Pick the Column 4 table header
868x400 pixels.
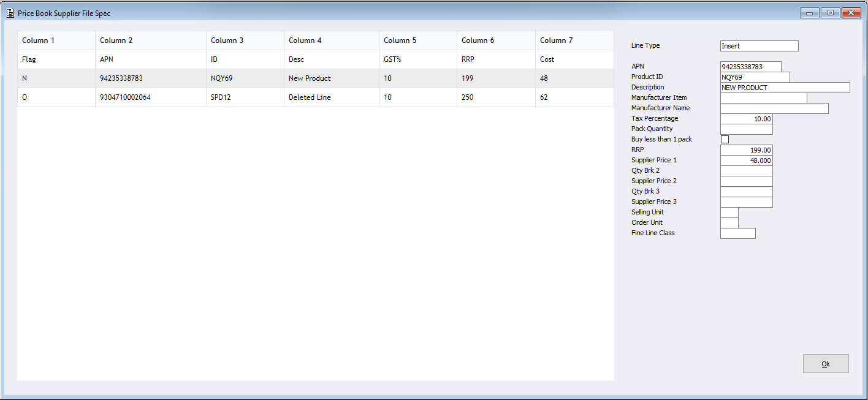(332, 40)
